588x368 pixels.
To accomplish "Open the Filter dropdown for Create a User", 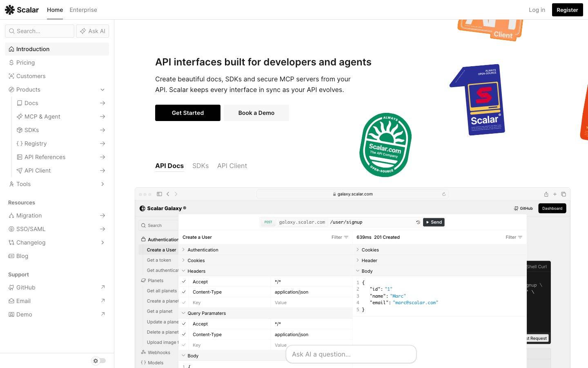I will [340, 237].
